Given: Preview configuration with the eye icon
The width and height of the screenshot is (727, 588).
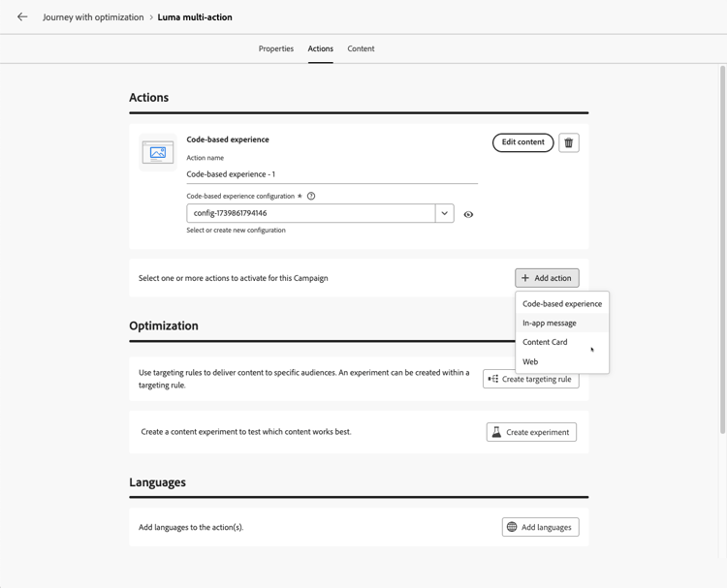Looking at the screenshot, I should pyautogui.click(x=468, y=214).
